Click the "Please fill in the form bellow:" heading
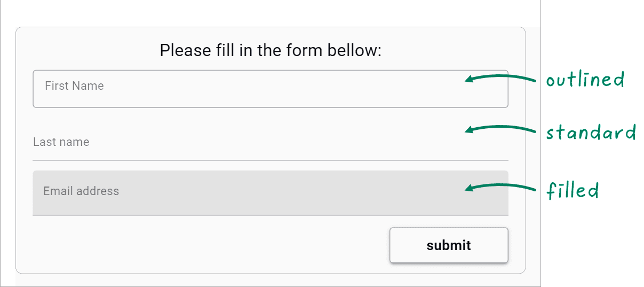Screen dimensions: 644x287 click(271, 51)
